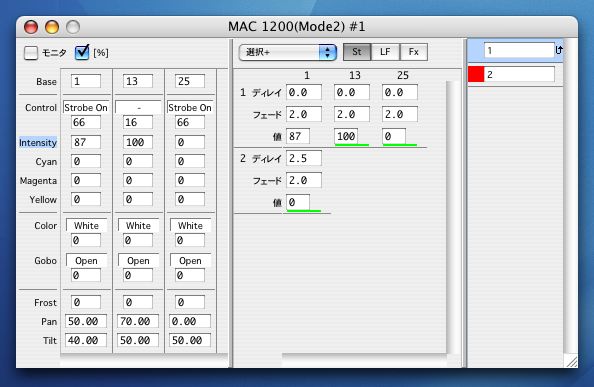Click the Cyan field in the first column
Viewport: 594px width, 387px height.
click(x=86, y=162)
